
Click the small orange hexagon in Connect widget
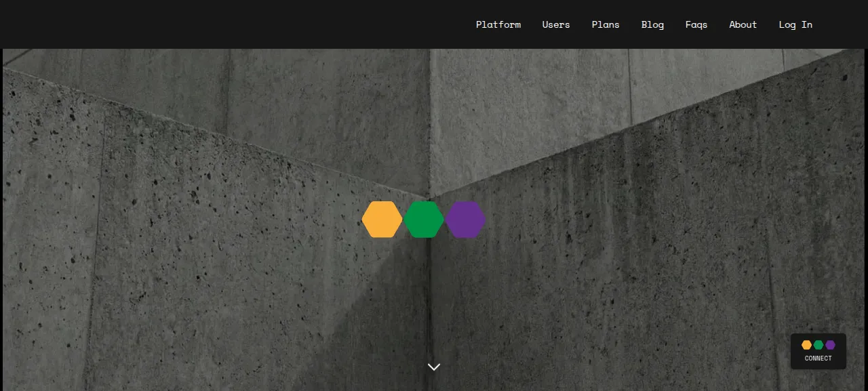click(x=806, y=345)
